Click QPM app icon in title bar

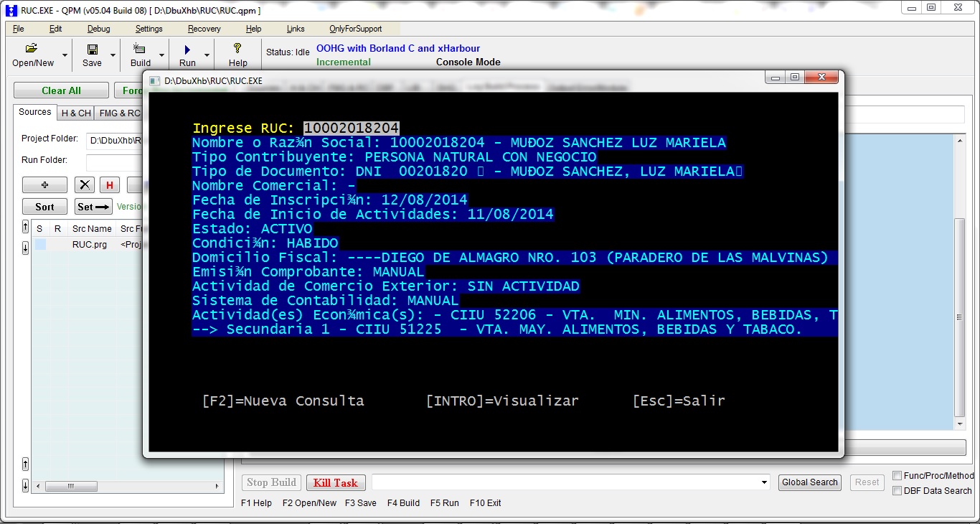click(x=11, y=11)
